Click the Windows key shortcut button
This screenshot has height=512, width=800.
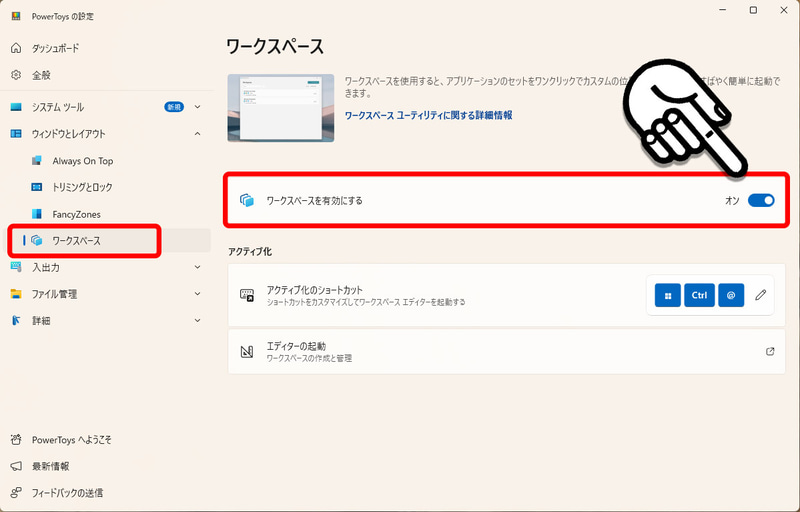[x=667, y=295]
